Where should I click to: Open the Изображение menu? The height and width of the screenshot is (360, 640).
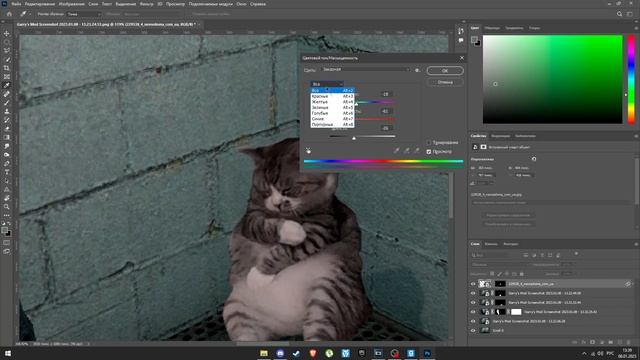(x=71, y=4)
